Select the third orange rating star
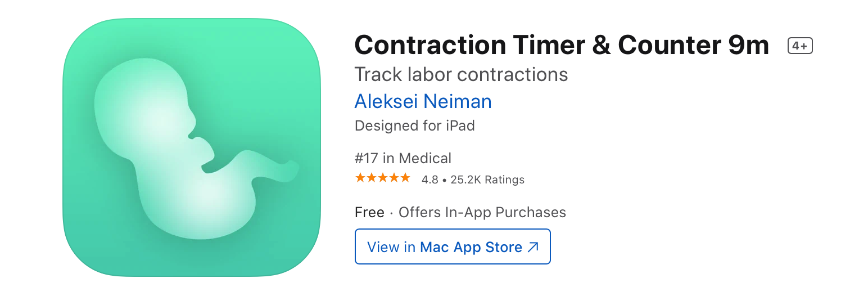 click(x=383, y=178)
